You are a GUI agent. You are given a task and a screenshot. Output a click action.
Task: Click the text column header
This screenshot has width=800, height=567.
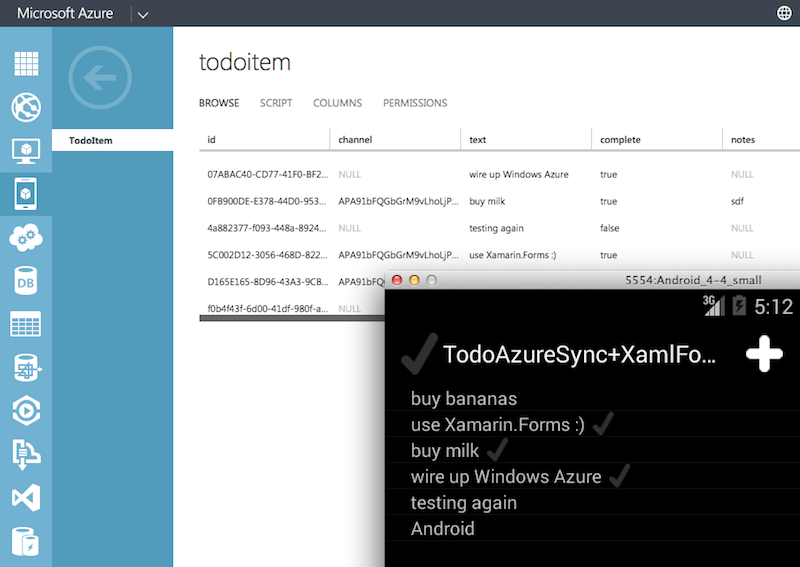(526, 140)
